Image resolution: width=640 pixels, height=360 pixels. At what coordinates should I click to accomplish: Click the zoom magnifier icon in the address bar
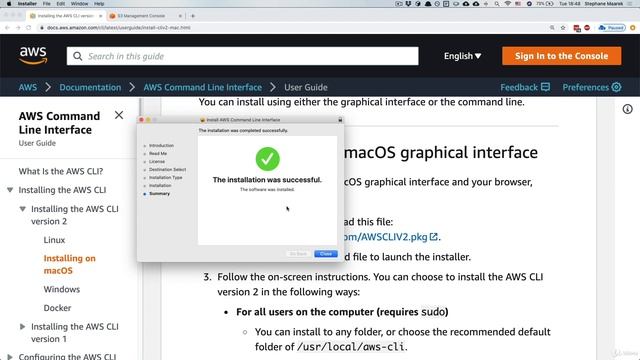point(552,28)
